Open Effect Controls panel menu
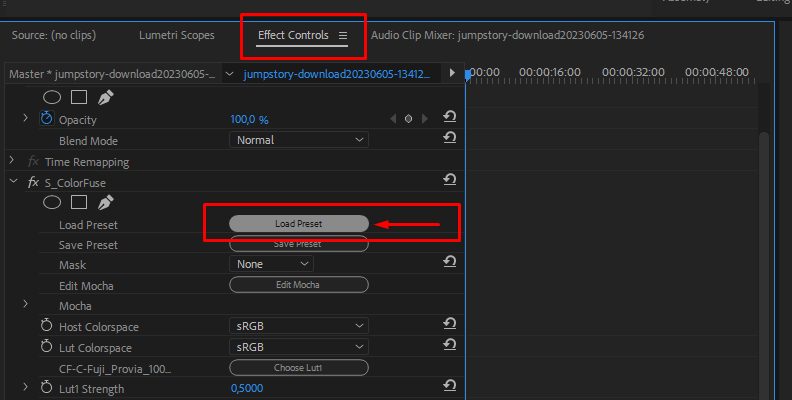792x400 pixels. 343,35
